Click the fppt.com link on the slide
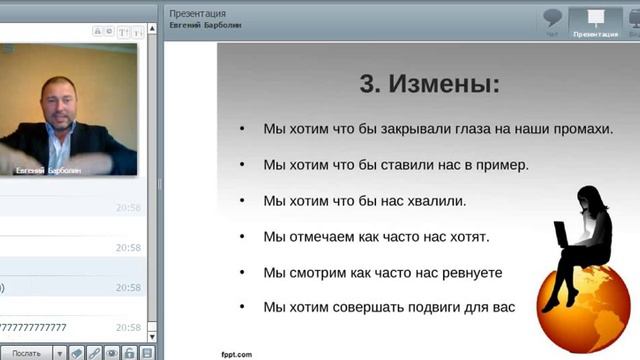Viewport: 640px width, 360px height. coord(236,355)
